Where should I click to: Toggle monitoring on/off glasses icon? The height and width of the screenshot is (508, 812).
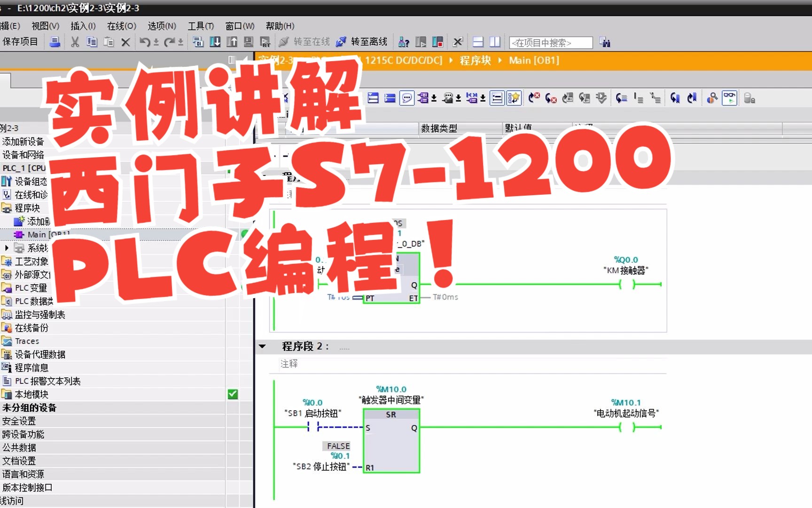click(x=729, y=98)
